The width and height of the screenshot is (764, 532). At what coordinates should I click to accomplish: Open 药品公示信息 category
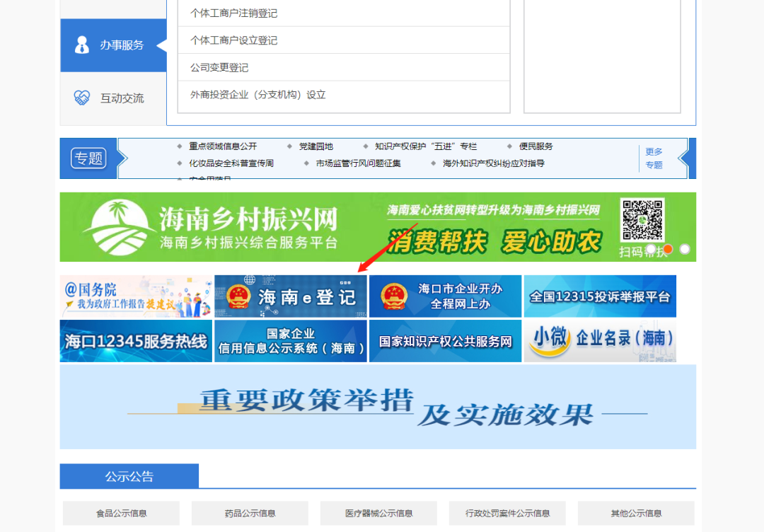click(250, 513)
